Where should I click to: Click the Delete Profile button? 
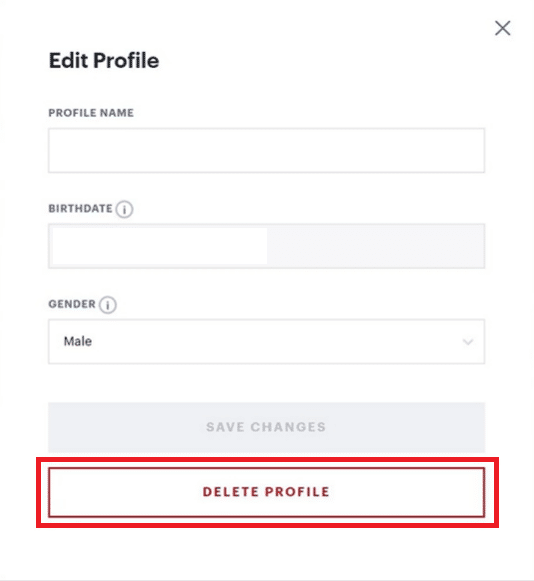tap(266, 492)
